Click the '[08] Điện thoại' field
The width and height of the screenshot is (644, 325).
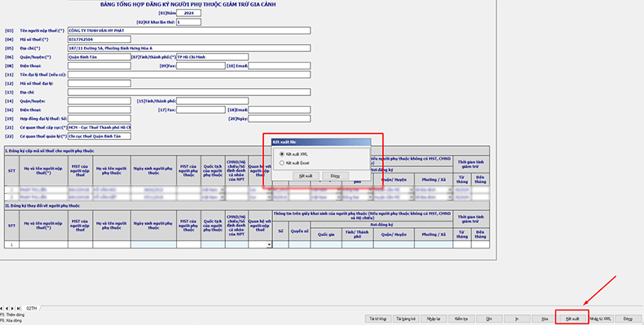(99, 66)
